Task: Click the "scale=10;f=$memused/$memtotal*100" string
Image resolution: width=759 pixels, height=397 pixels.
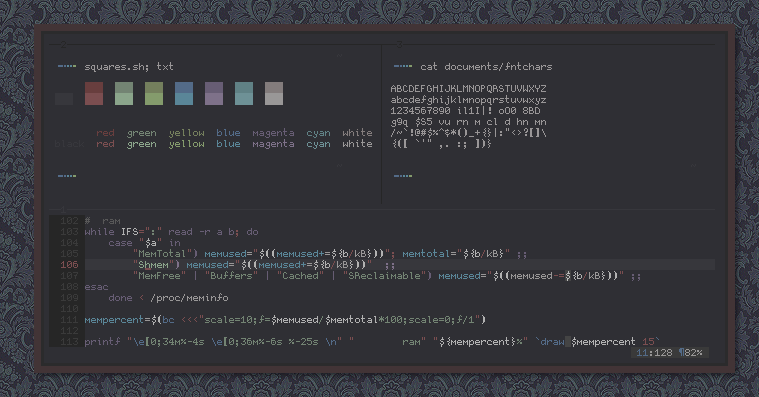Action: click(304, 320)
